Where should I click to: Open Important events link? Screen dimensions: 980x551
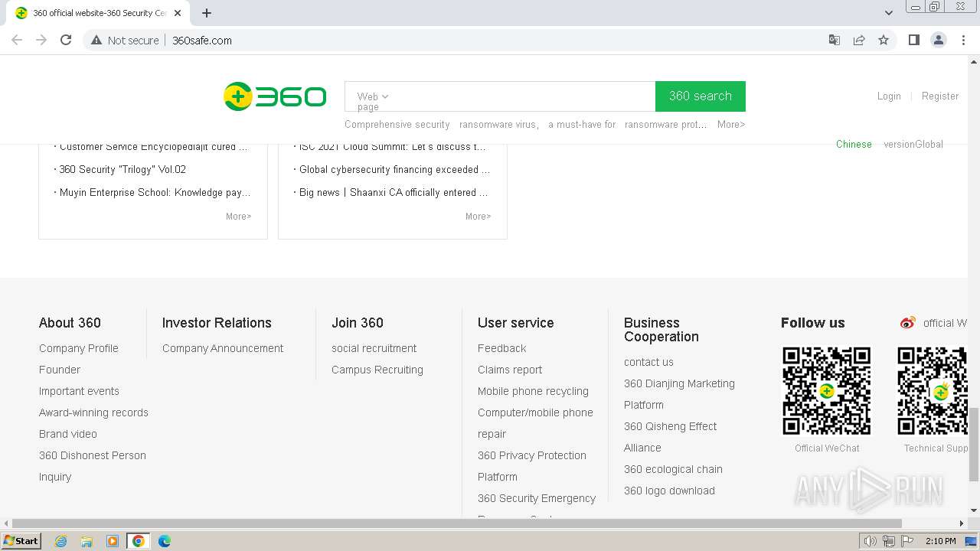79,391
